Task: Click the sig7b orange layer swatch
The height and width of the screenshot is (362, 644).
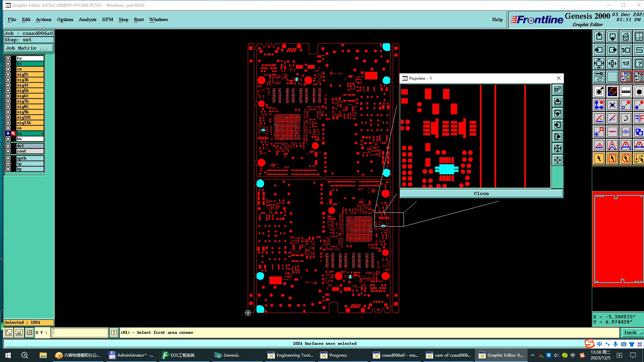Action: pos(30,101)
